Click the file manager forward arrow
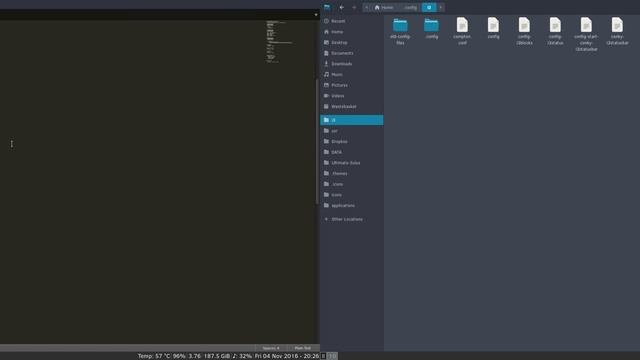Screen dimensions: 640x360 (354, 7)
